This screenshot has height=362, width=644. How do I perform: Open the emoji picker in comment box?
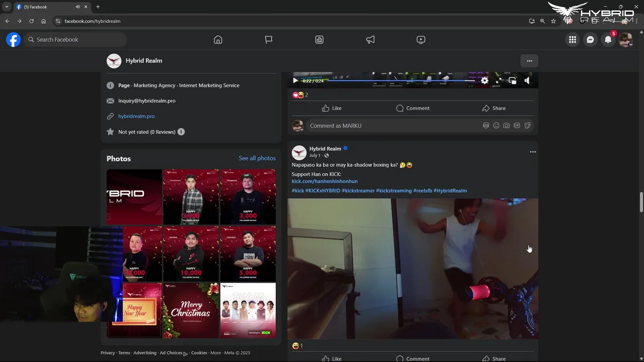point(496,126)
